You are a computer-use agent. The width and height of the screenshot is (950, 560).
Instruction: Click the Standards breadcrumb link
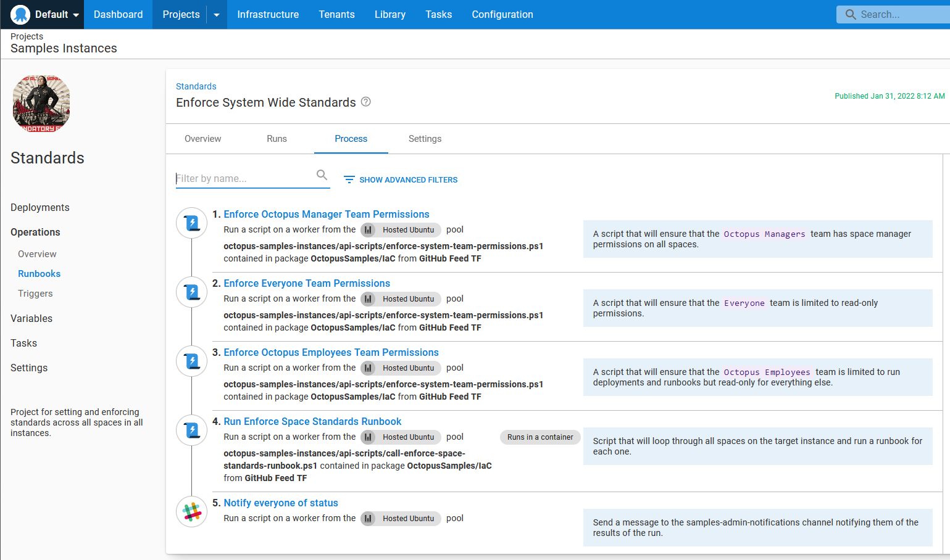(196, 86)
